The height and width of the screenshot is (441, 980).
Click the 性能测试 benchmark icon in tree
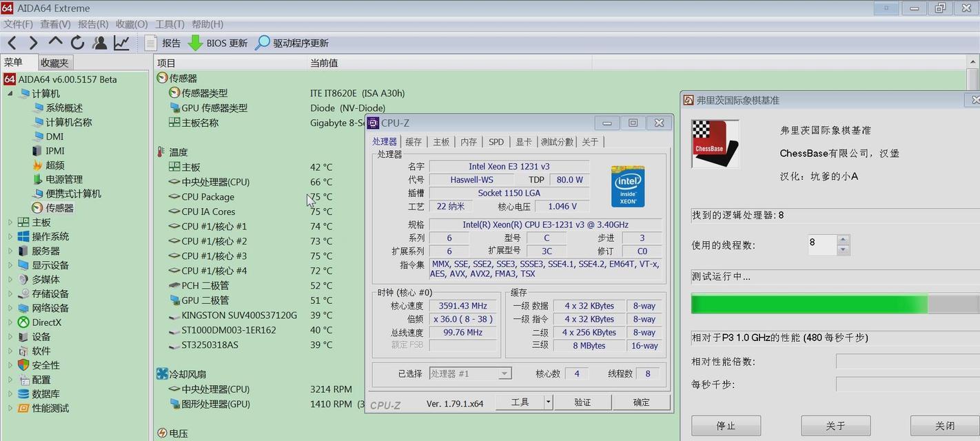23,408
